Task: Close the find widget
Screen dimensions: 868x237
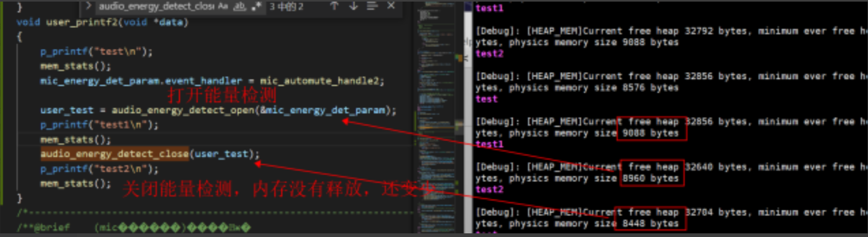Action: [391, 6]
